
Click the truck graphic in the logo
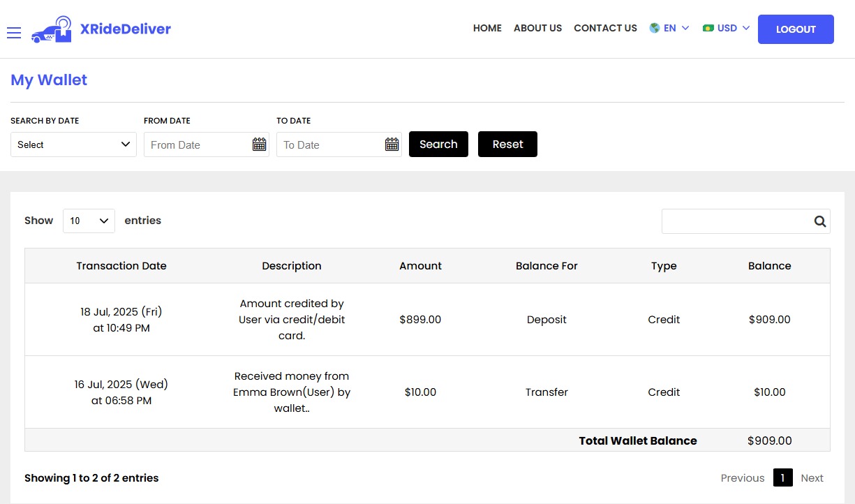[x=50, y=31]
